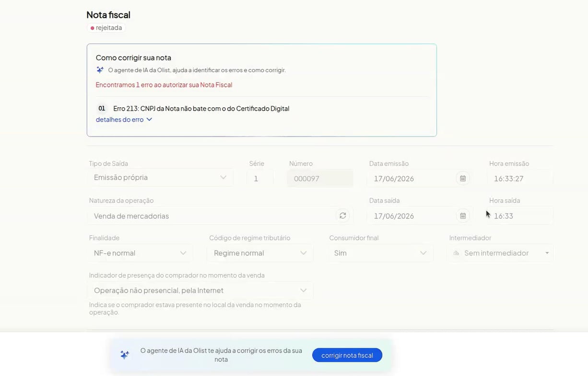Viewport: 588px width, 376px height.
Task: Click the 'Nota fiscal' heading
Action: 108,15
